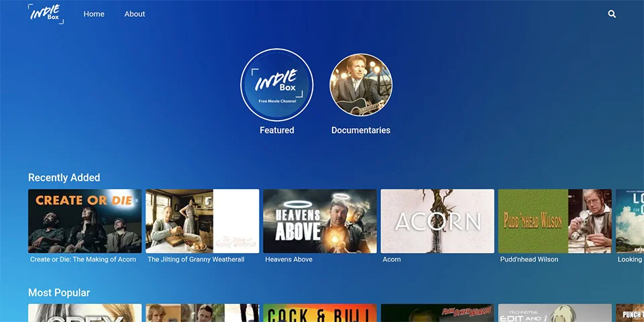Image resolution: width=644 pixels, height=322 pixels.
Task: Click the Featured label text
Action: tap(277, 130)
